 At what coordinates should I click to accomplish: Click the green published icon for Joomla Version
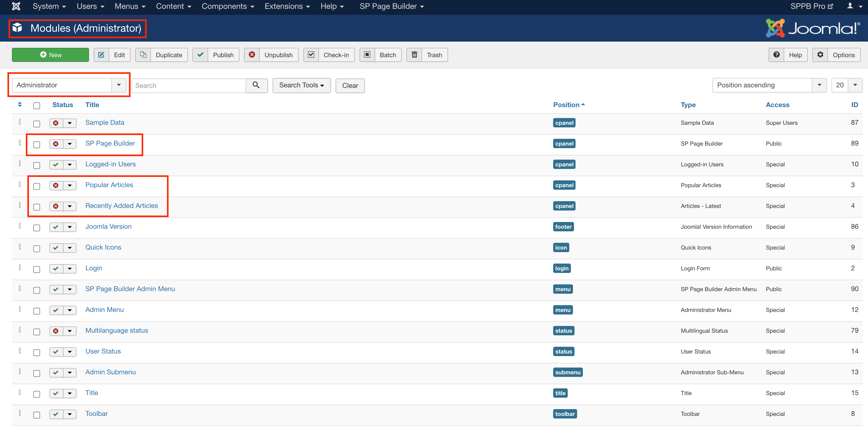pyautogui.click(x=56, y=227)
